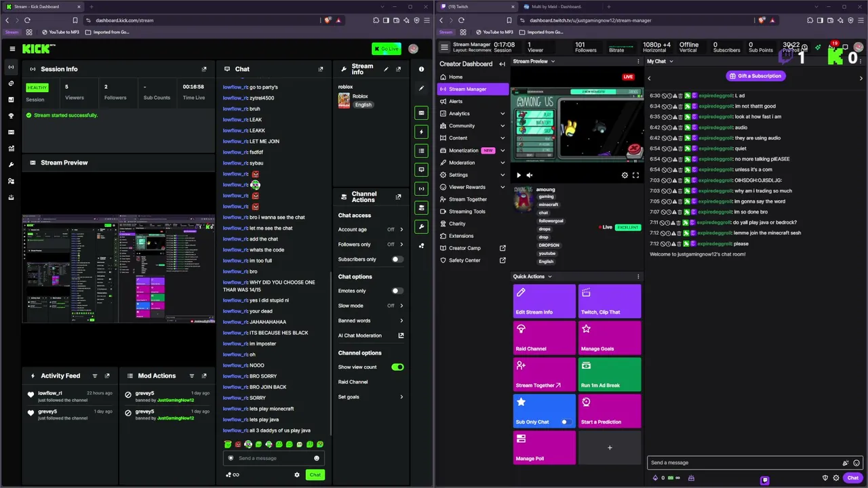Edit the Kick Stream info with pencil
The height and width of the screenshot is (488, 868).
[386, 69]
